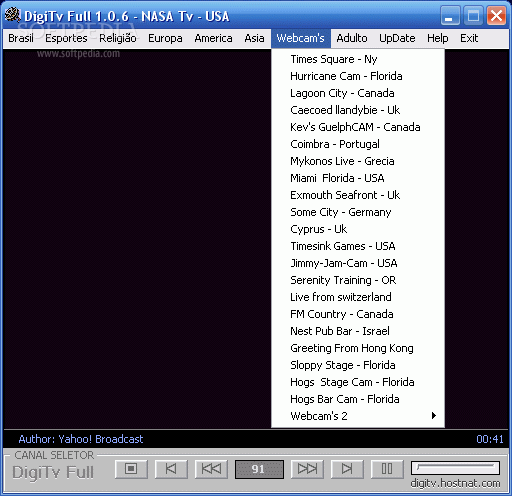Choose Cyprus - Uk webcam
Screen dimensions: 512x496
pyautogui.click(x=358, y=229)
